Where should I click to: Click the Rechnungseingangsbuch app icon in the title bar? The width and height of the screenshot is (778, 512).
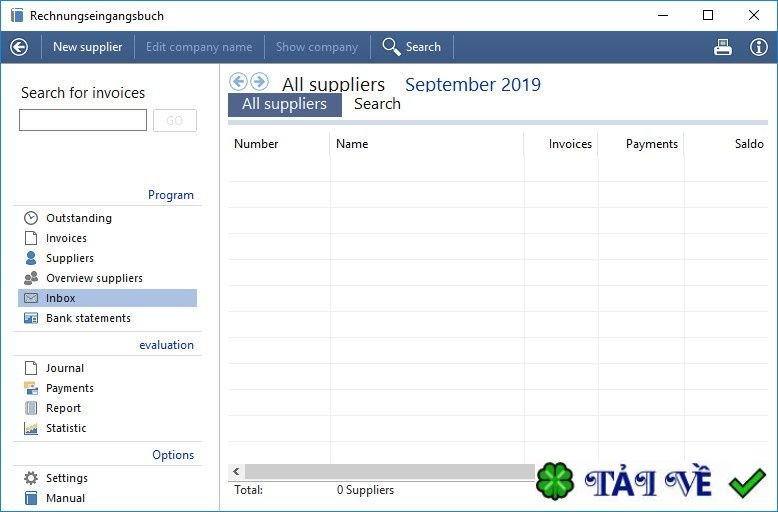click(17, 15)
